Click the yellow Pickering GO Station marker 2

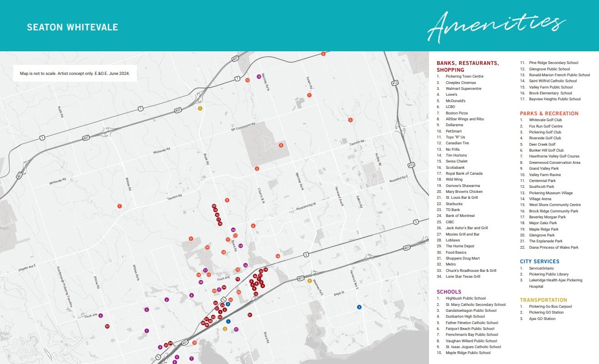225,329
